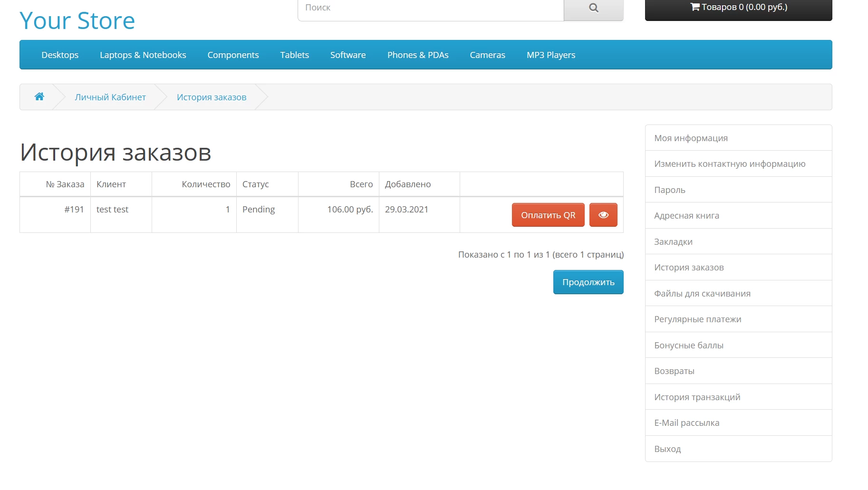This screenshot has height=490, width=868.
Task: Click the Всего column header
Action: point(338,184)
